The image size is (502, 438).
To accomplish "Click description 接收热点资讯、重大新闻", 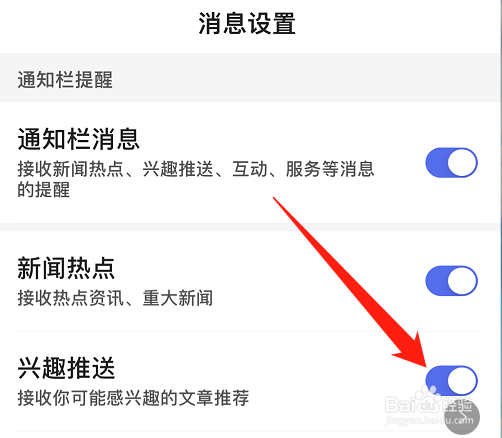I will (x=115, y=298).
